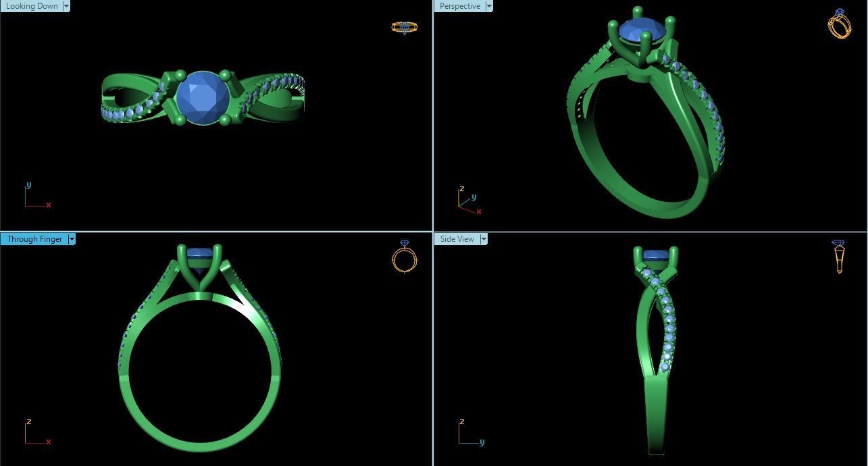Image resolution: width=868 pixels, height=466 pixels.
Task: Open the Side View viewport dropdown arrow
Action: pos(484,239)
